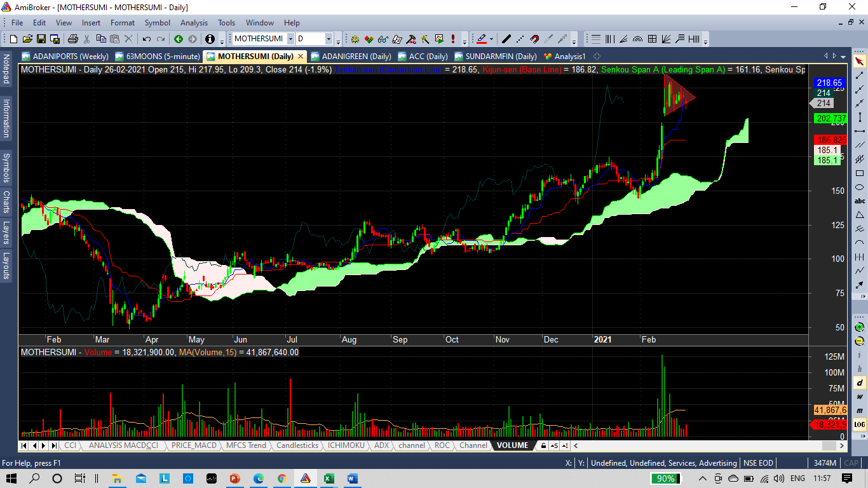Open the File menu
Viewport: 868px width, 488px height.
pos(17,22)
